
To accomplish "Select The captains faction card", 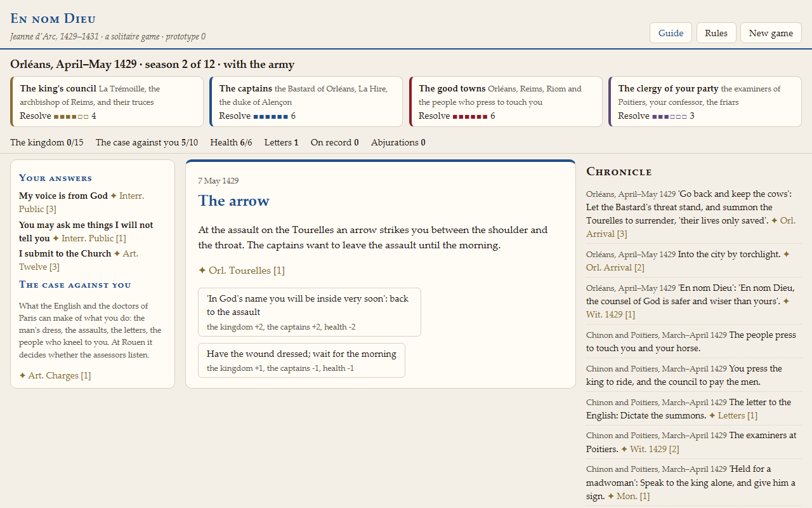I will (x=306, y=102).
